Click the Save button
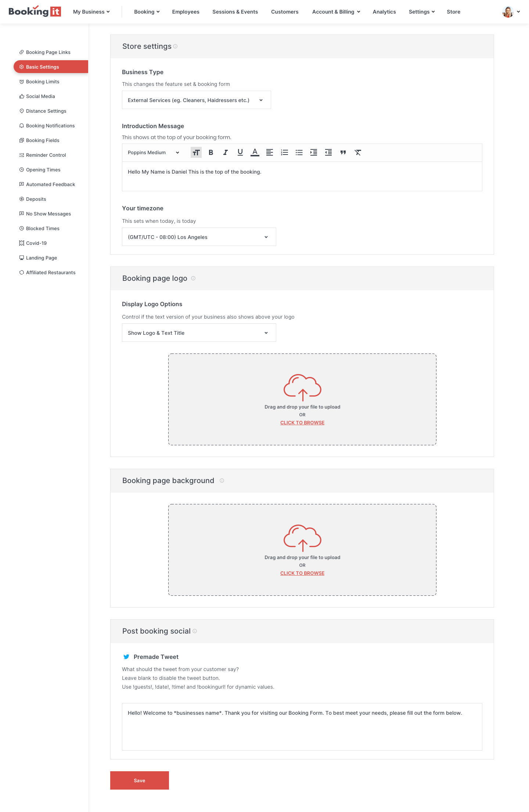The width and height of the screenshot is (529, 812). [x=140, y=780]
